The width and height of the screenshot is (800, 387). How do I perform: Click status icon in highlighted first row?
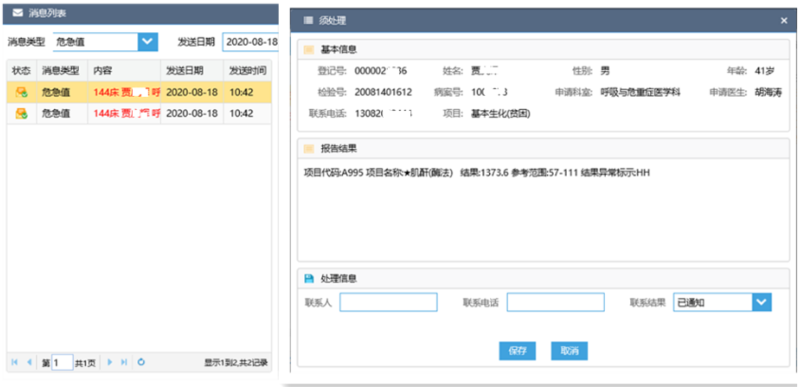pyautogui.click(x=21, y=92)
